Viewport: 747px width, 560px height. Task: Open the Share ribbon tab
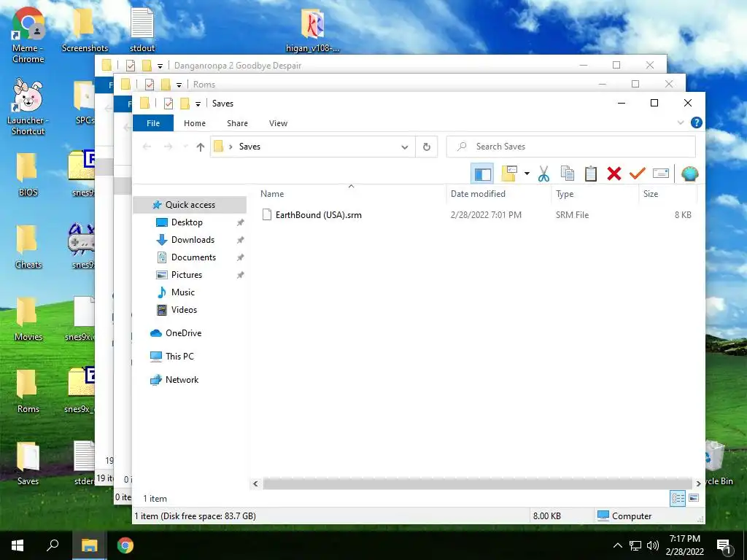point(237,123)
